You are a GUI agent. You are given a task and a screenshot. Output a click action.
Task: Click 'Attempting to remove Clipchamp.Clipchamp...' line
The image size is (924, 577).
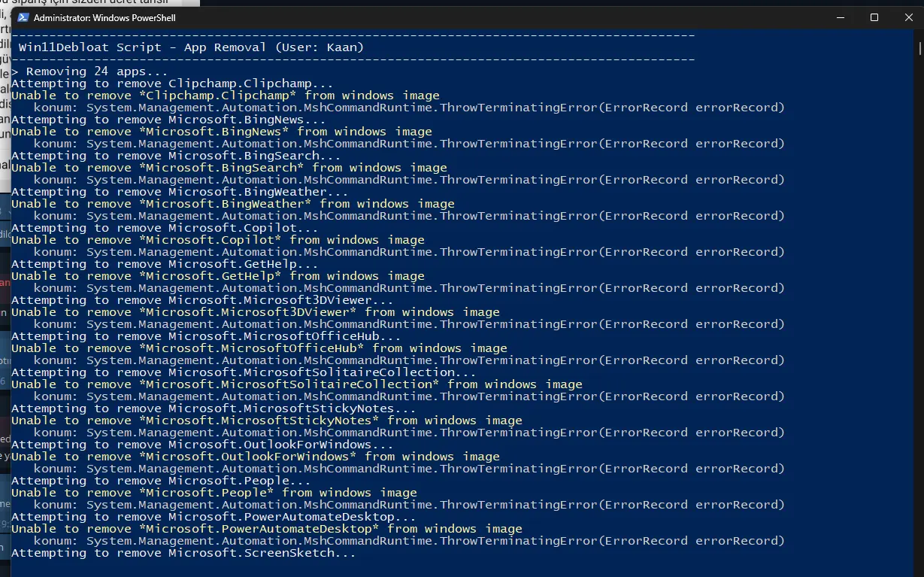(172, 84)
